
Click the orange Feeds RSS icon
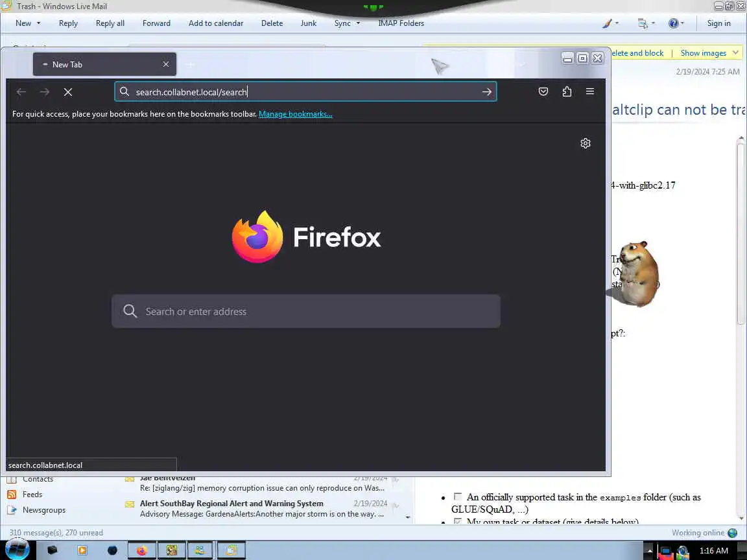click(x=12, y=495)
